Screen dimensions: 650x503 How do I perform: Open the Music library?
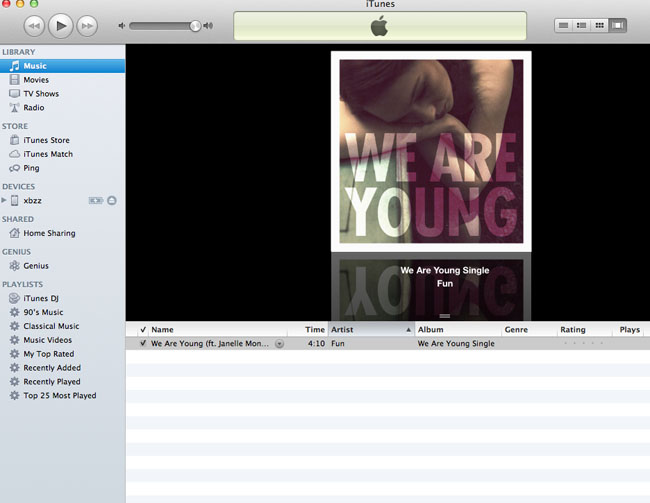63,66
